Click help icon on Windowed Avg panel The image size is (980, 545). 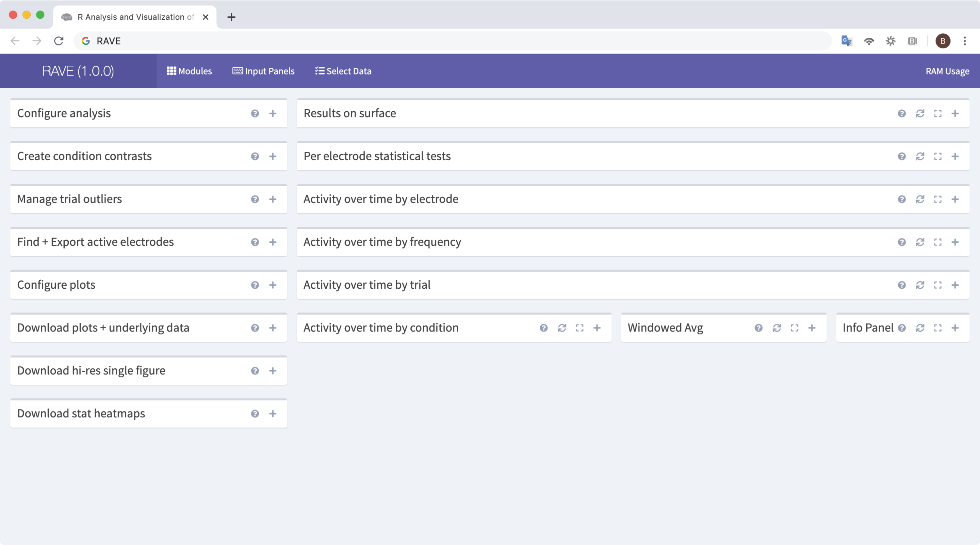[758, 328]
